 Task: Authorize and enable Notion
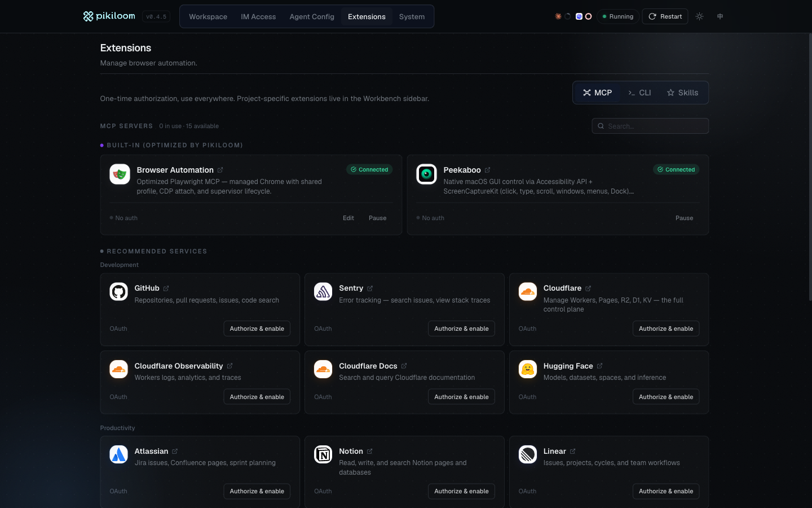[462, 491]
